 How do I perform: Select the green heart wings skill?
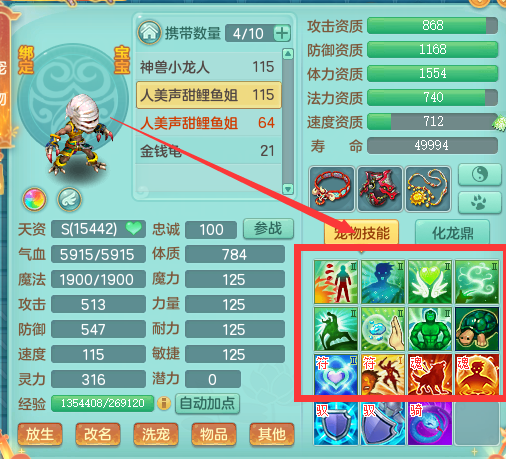[430, 282]
